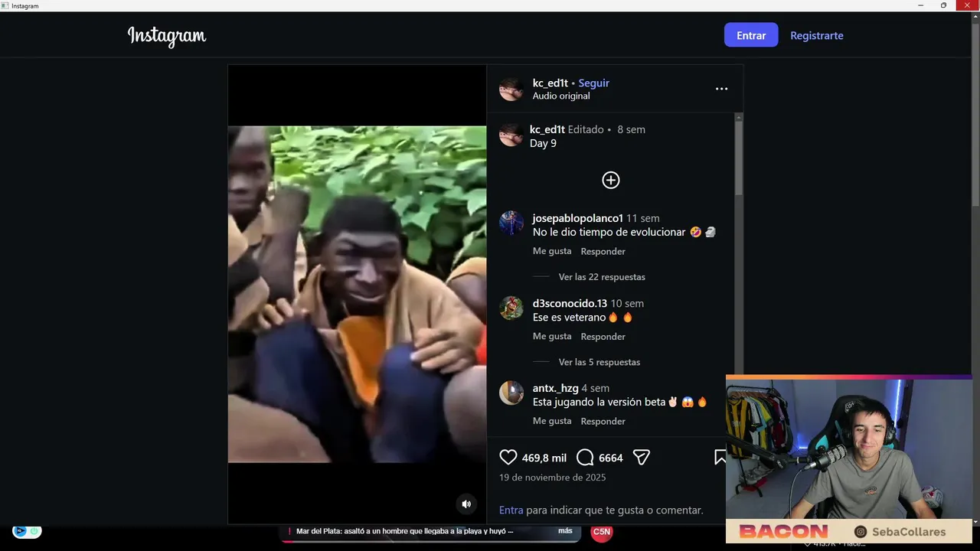Open the three-dots more options menu

[x=721, y=89]
